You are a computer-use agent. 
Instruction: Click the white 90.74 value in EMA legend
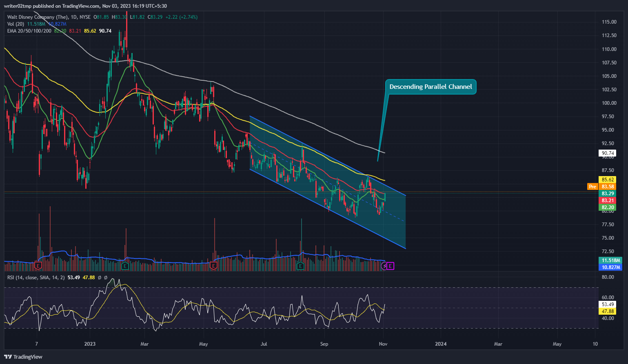[x=105, y=31]
